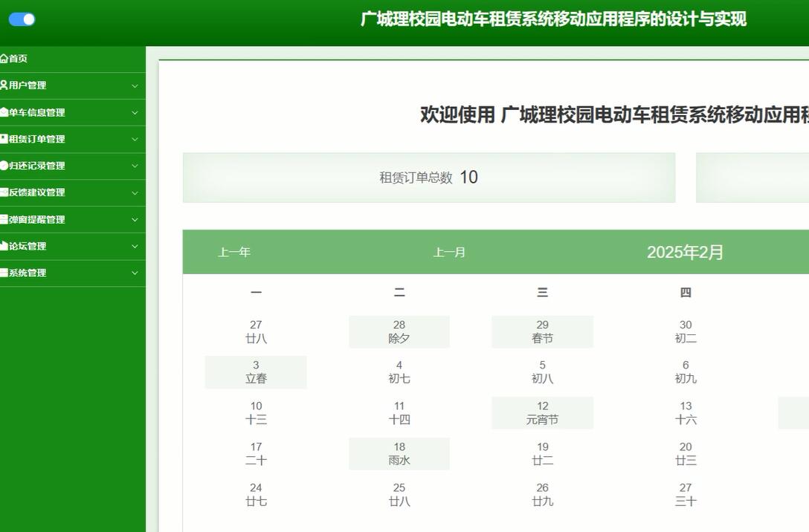
Task: Open the 归还记录管理 menu label
Action: pyautogui.click(x=36, y=166)
